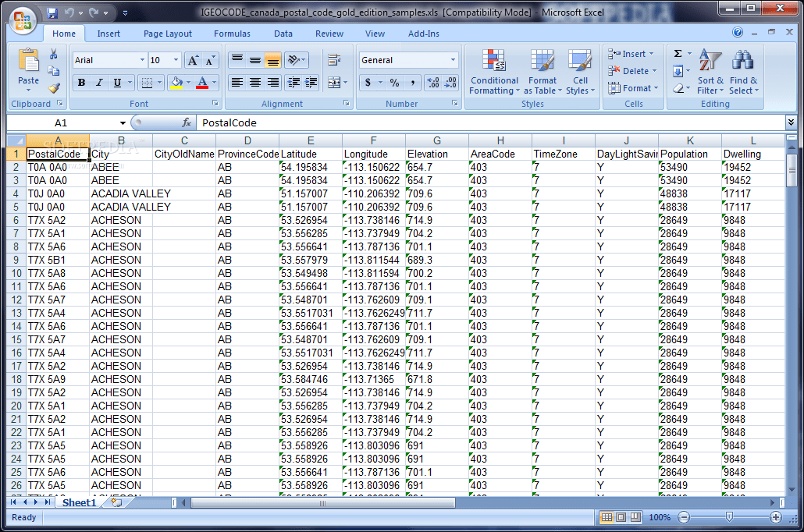Click the Cell Styles button
The height and width of the screenshot is (532, 804).
point(581,72)
